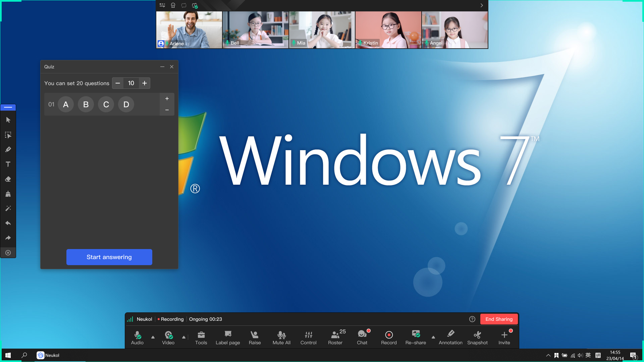The height and width of the screenshot is (362, 644).
Task: Click Kristin's video thumbnail
Action: coord(388,30)
